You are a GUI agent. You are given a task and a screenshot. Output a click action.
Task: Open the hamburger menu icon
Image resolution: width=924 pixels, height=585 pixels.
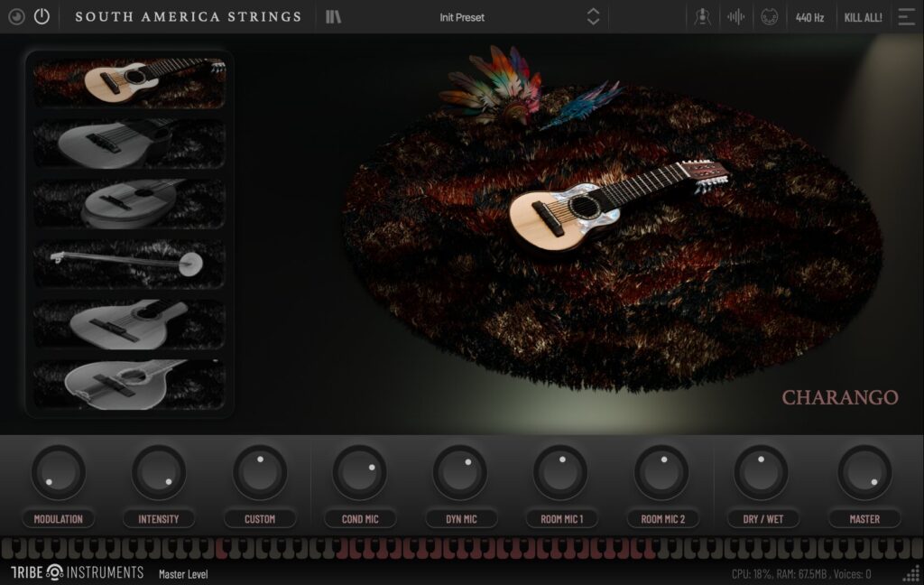(906, 16)
